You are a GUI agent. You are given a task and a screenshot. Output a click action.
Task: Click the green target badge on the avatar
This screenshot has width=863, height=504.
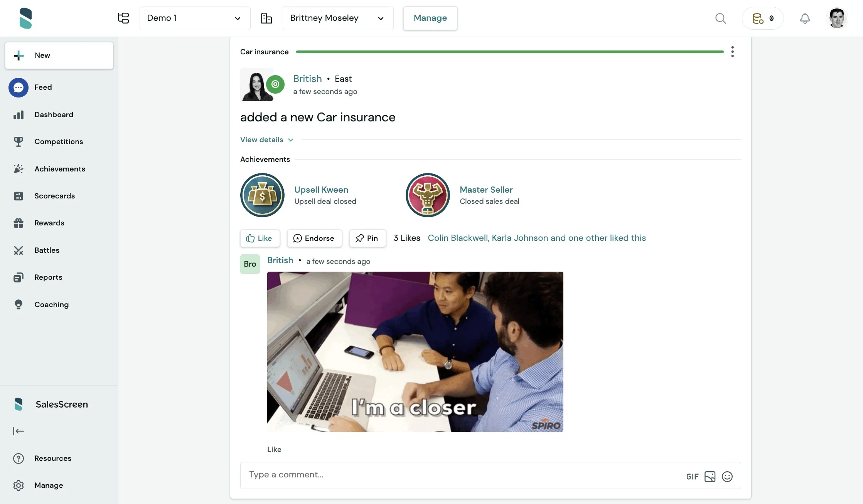(x=275, y=84)
